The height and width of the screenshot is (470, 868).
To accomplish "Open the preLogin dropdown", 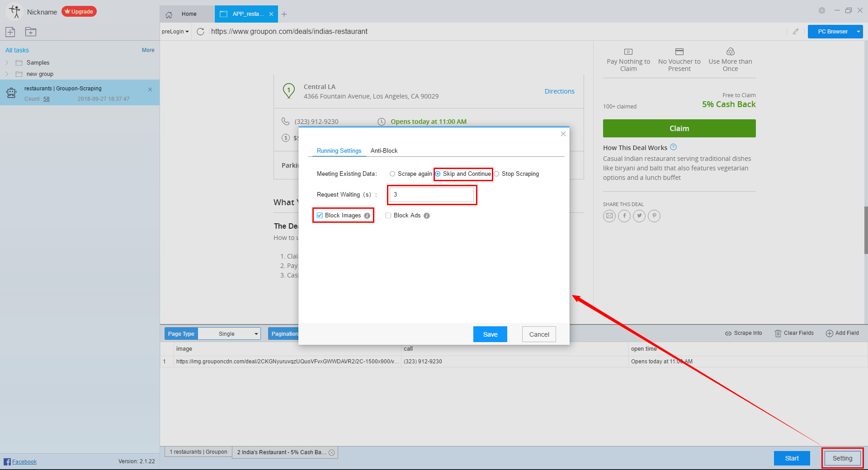I will [x=175, y=32].
